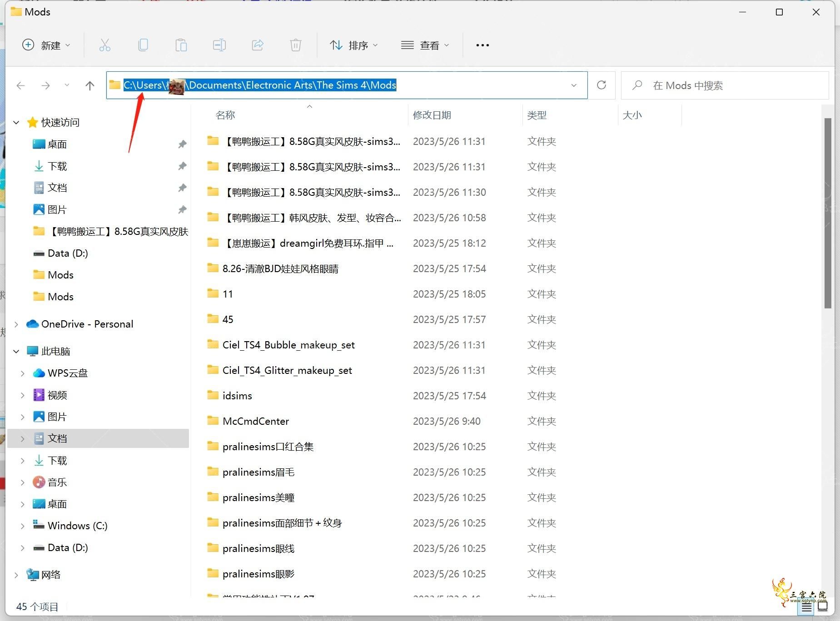The height and width of the screenshot is (621, 840).
Task: Unpin 图片 using its pin icon
Action: (x=182, y=209)
